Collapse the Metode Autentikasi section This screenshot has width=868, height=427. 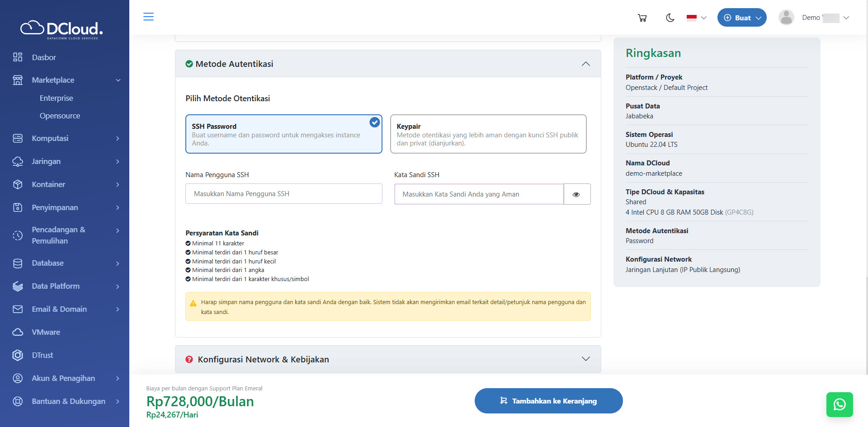(585, 64)
